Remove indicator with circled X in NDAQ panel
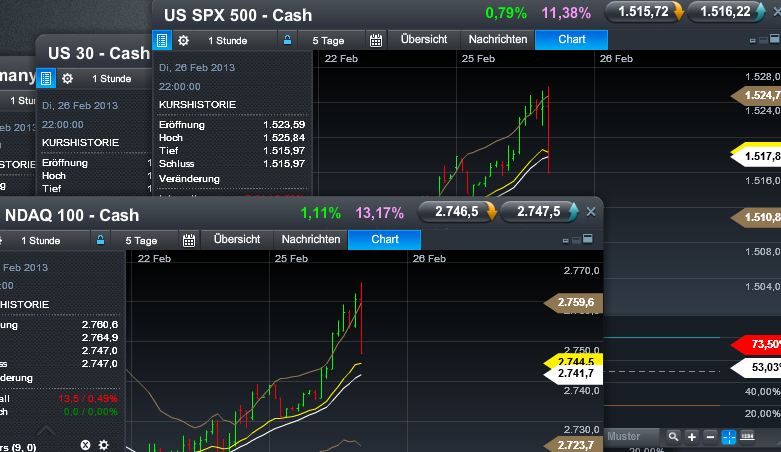 [x=86, y=445]
